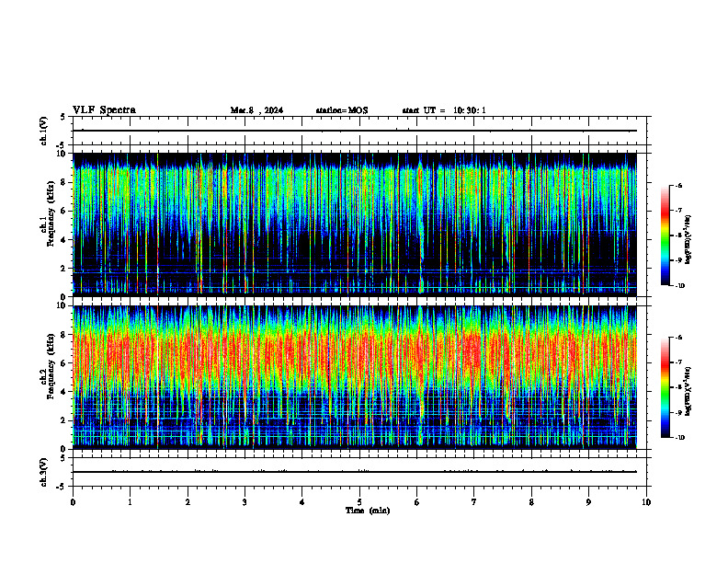This screenshot has width=728, height=563.
Task: Click the time axis tick label "4"
Action: click(302, 502)
